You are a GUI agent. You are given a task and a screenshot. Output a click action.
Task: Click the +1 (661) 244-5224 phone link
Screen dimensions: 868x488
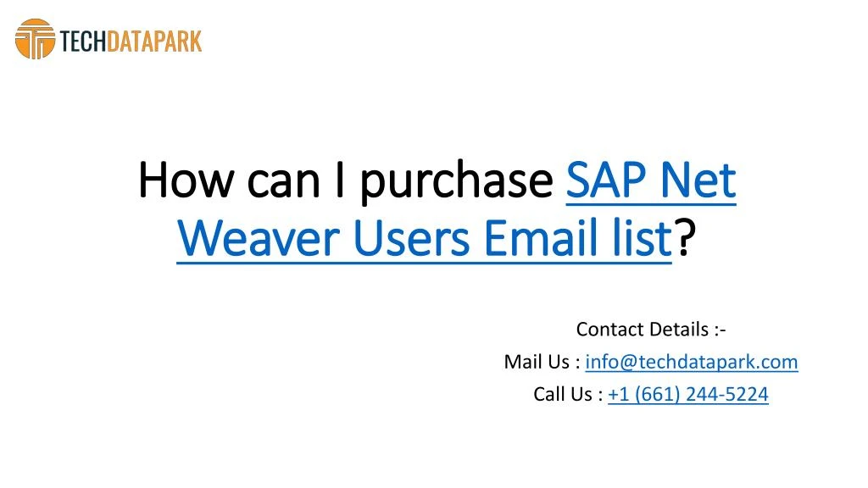688,394
